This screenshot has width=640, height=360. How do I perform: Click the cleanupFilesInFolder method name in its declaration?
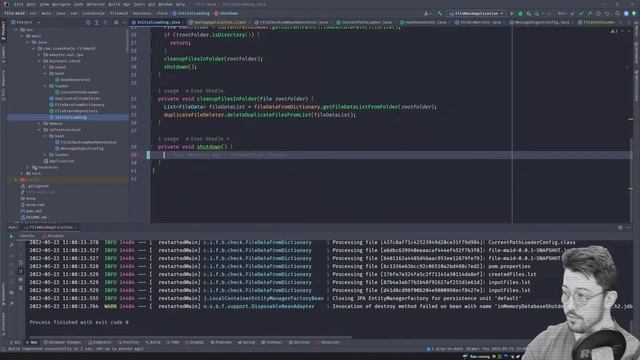pyautogui.click(x=227, y=99)
